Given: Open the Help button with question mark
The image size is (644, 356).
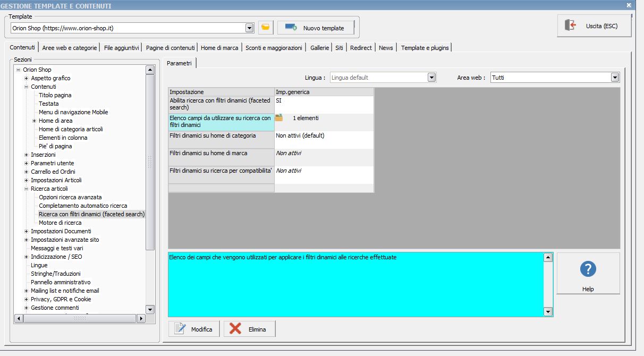Looking at the screenshot, I should (x=588, y=273).
